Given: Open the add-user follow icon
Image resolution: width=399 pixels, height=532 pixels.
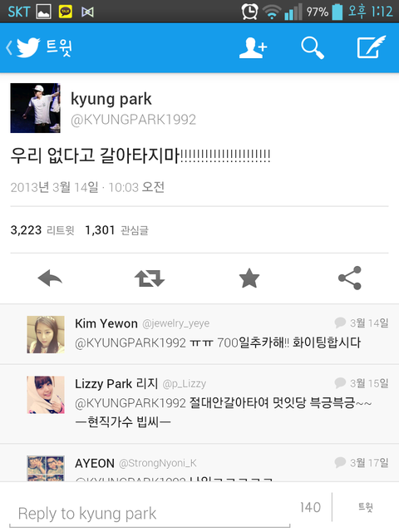Looking at the screenshot, I should pyautogui.click(x=253, y=48).
